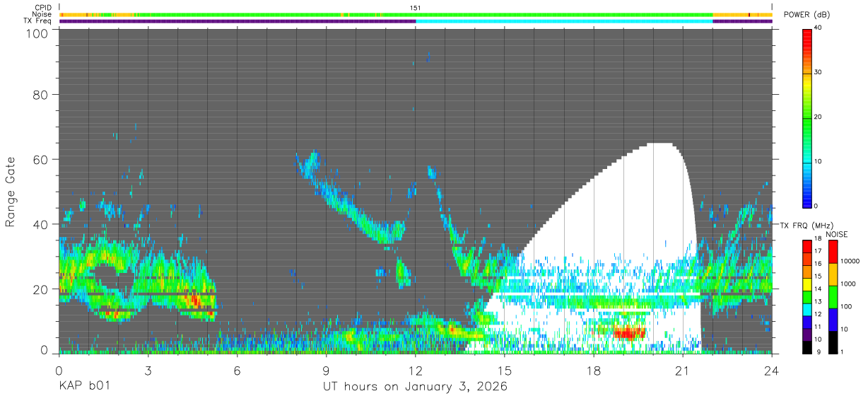Click the TX FRQ (MHz) colorbar

point(807,296)
